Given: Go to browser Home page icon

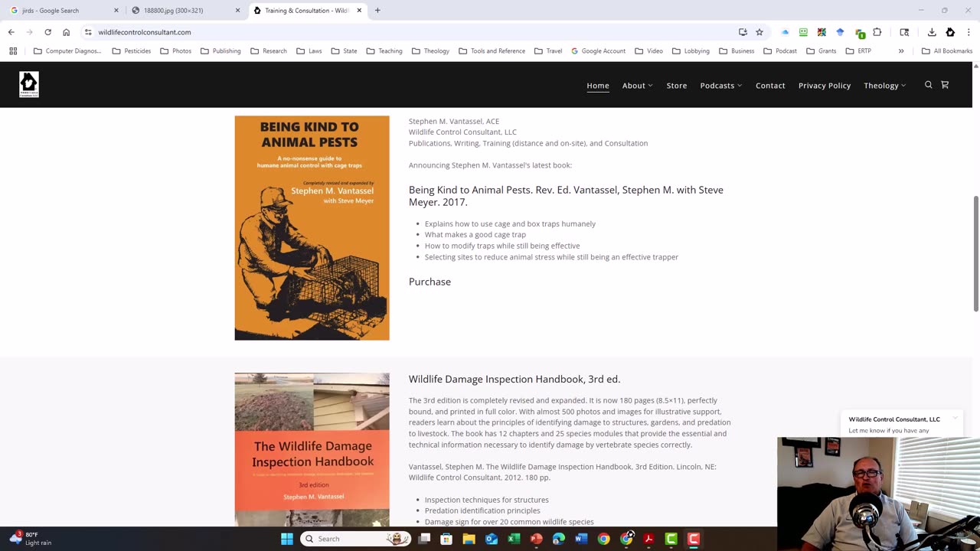Looking at the screenshot, I should (x=66, y=32).
